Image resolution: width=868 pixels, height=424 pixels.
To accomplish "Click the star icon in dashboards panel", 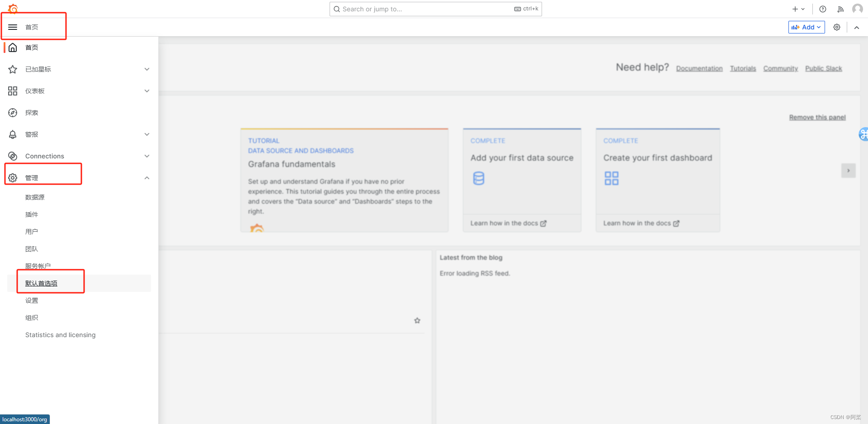I will pyautogui.click(x=417, y=320).
